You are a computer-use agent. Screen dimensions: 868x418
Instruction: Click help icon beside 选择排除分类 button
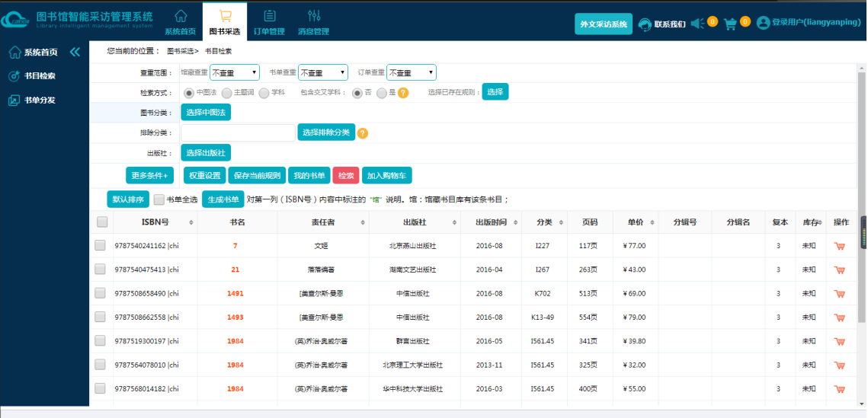click(x=363, y=133)
